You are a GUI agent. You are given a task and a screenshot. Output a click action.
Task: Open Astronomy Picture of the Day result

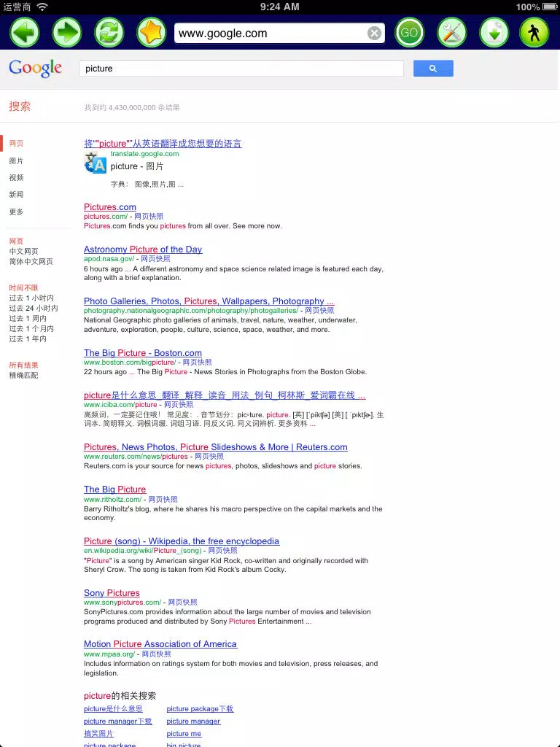pyautogui.click(x=143, y=249)
